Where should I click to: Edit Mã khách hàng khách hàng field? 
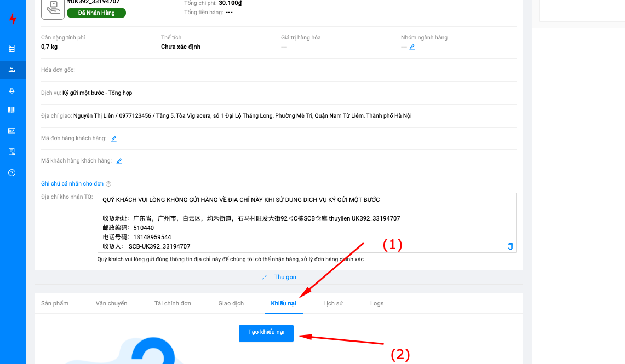click(x=119, y=161)
